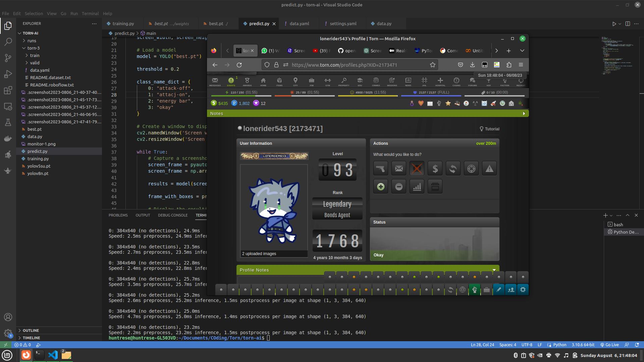644x362 pixels.
Task: Initiate a trade with the arrows action
Action: (x=453, y=168)
